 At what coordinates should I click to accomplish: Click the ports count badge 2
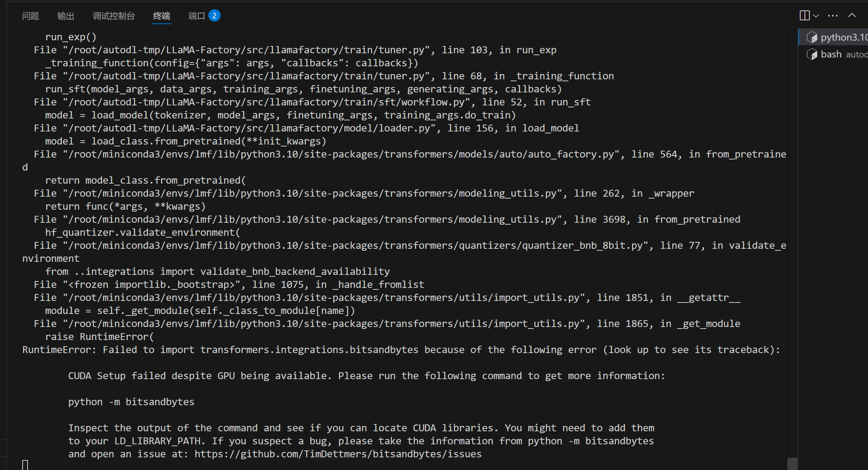(x=215, y=16)
